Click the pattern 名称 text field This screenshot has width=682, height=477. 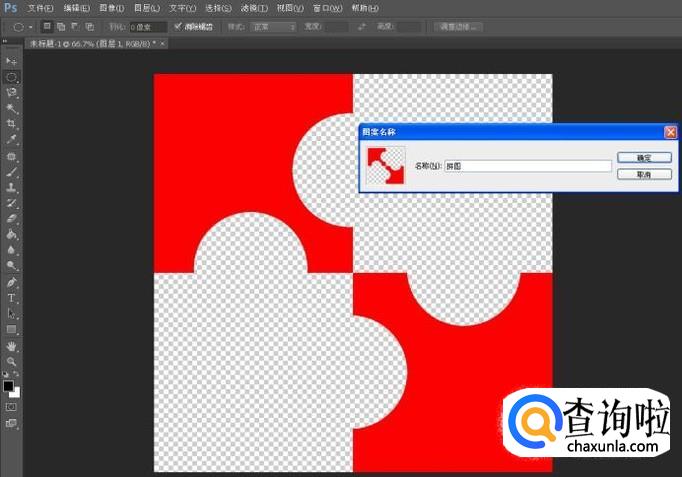coord(526,165)
